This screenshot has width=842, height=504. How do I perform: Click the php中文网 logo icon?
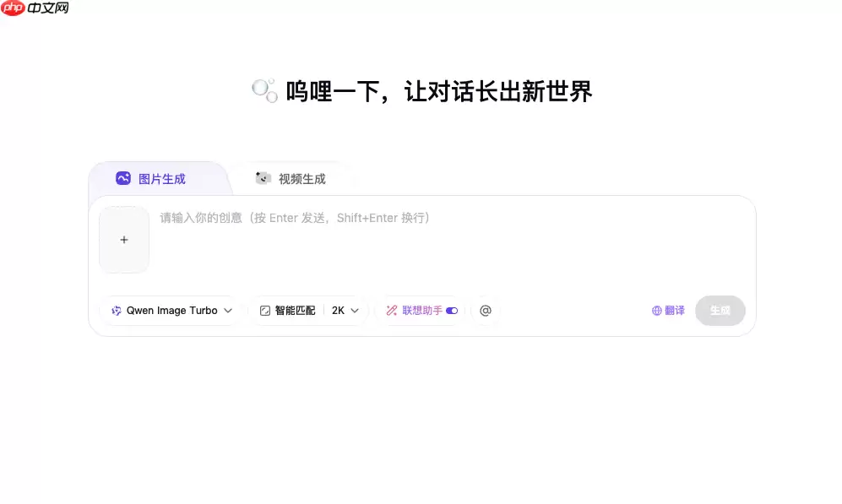click(x=11, y=9)
